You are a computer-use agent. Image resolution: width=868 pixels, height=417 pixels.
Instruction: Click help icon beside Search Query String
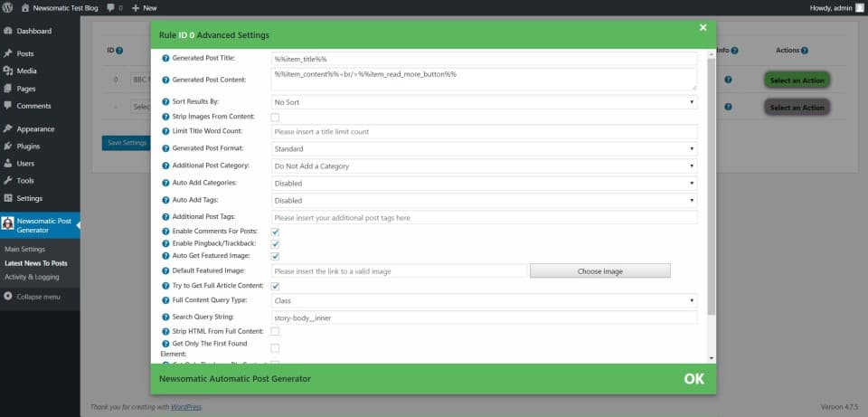(165, 317)
